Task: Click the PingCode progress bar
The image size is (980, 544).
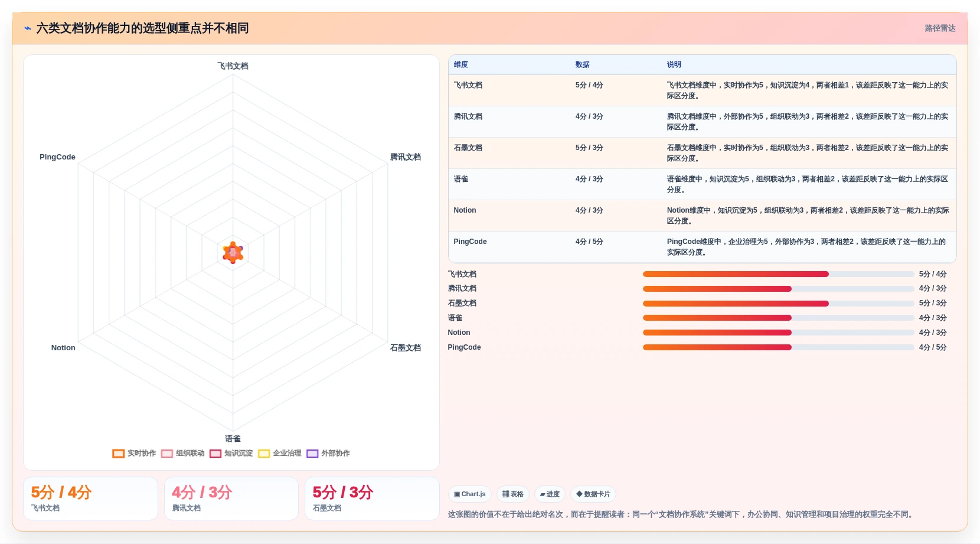Action: 778,347
